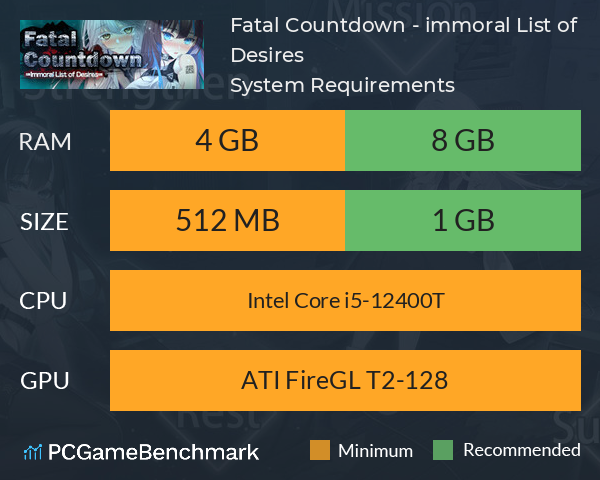
Task: Click the PCGameBenchmark brand text
Action: (x=153, y=452)
